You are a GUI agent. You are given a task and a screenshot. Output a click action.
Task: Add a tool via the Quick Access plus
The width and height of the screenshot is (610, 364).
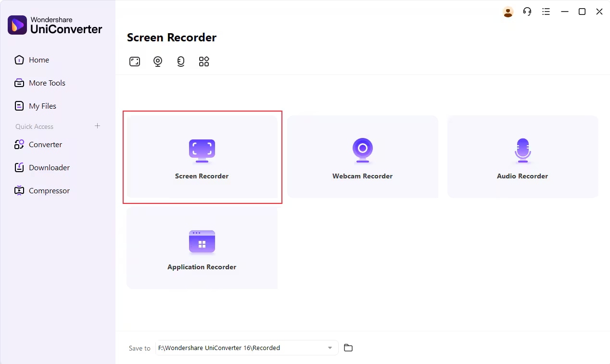click(x=97, y=126)
